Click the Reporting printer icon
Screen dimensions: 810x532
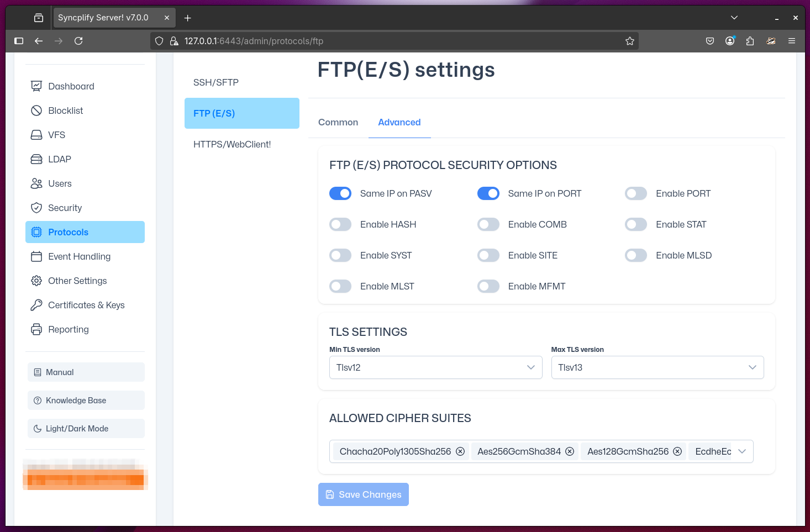tap(36, 329)
